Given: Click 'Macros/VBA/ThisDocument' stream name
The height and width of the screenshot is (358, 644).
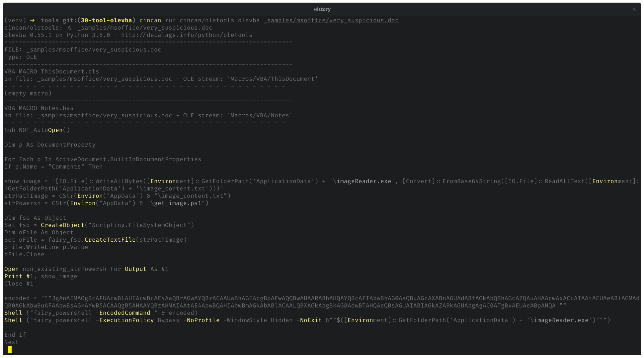Looking at the screenshot, I should point(273,79).
